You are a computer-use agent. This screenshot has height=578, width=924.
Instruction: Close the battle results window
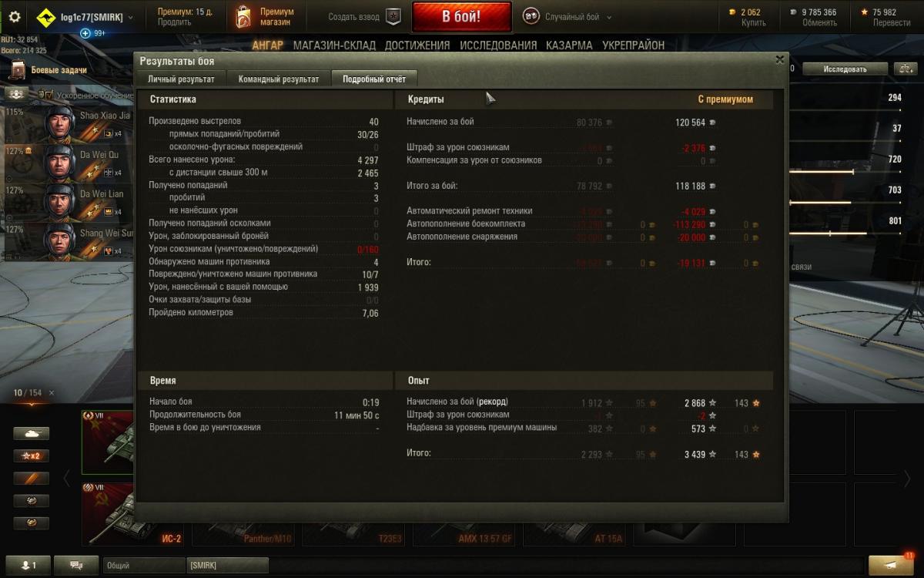point(779,59)
